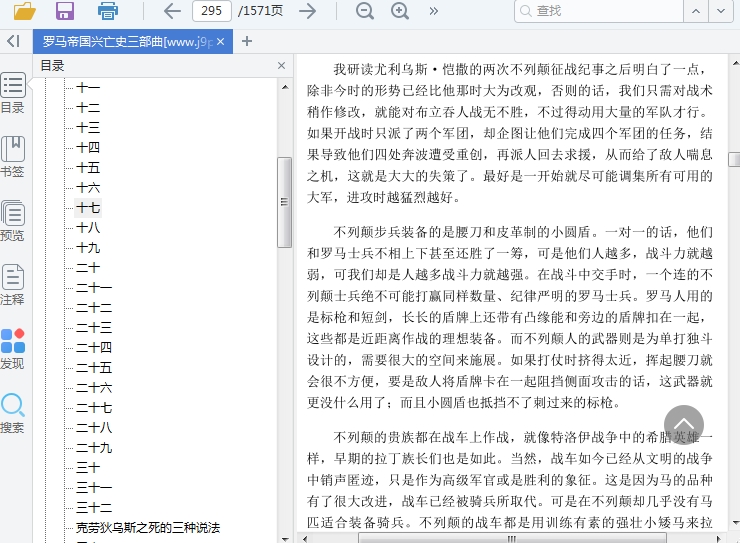Select chapter 二十三 in the outline
Viewport: 740px width, 543px height.
pyautogui.click(x=94, y=327)
